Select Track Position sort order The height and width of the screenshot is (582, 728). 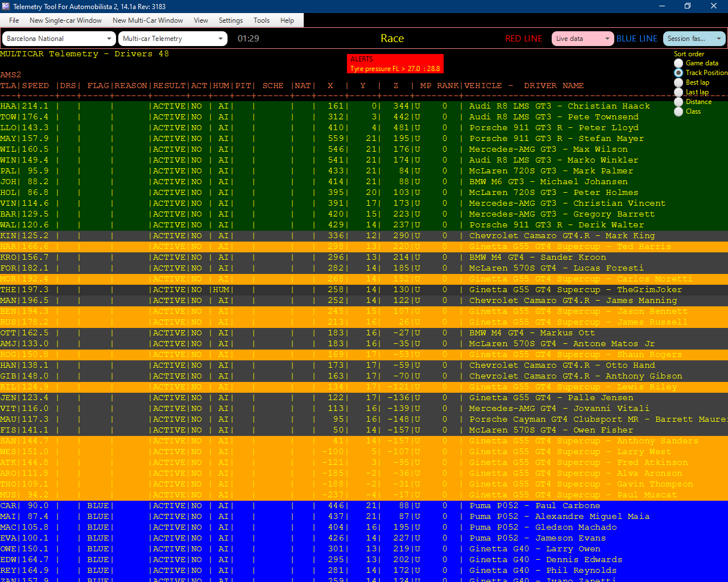pos(701,73)
